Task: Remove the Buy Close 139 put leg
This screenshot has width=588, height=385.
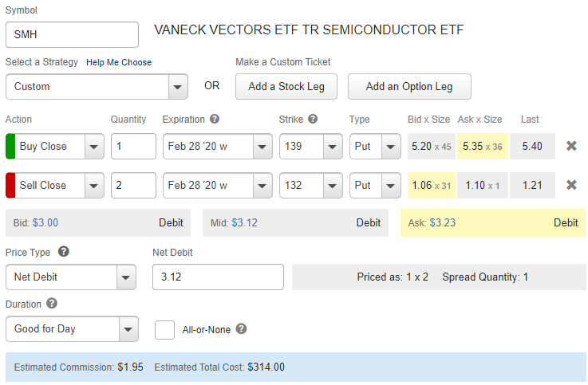Action: click(x=571, y=146)
